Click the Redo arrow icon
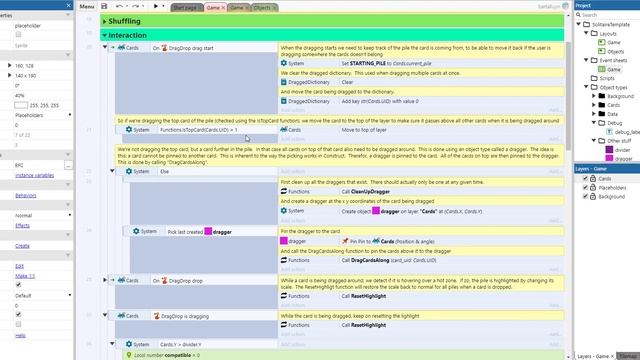 [x=136, y=6]
